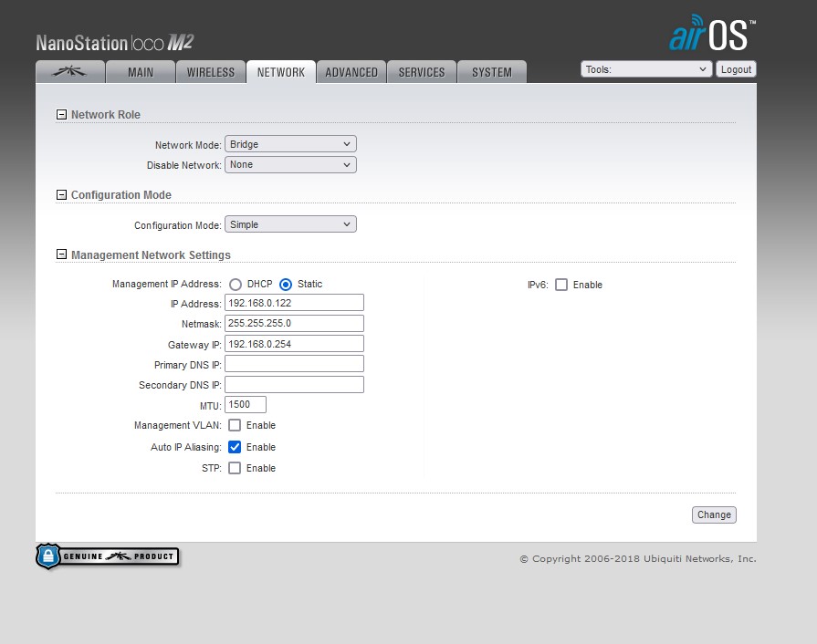Click the Logout button
Image resolution: width=817 pixels, height=644 pixels.
point(736,69)
